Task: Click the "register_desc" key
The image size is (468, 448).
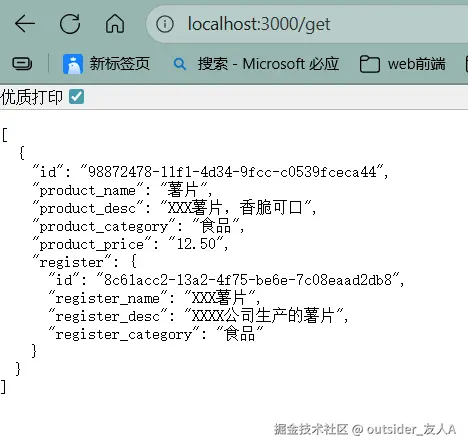Action: [x=107, y=316]
